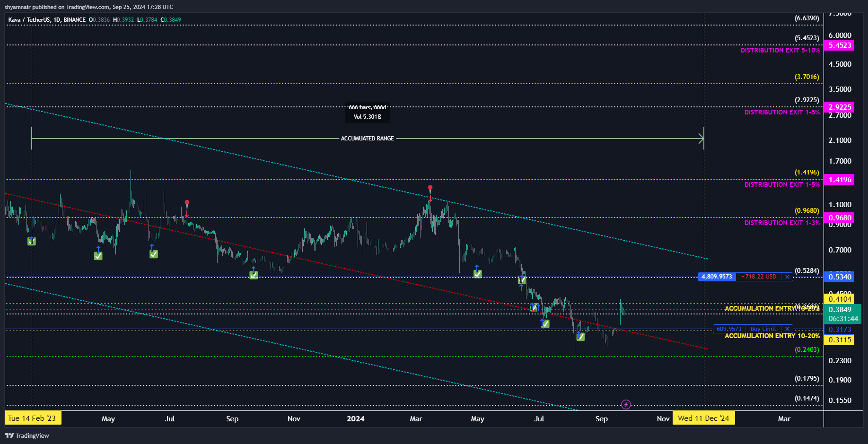
Task: Click the (0.9680) parenthesized level label
Action: [x=807, y=211]
